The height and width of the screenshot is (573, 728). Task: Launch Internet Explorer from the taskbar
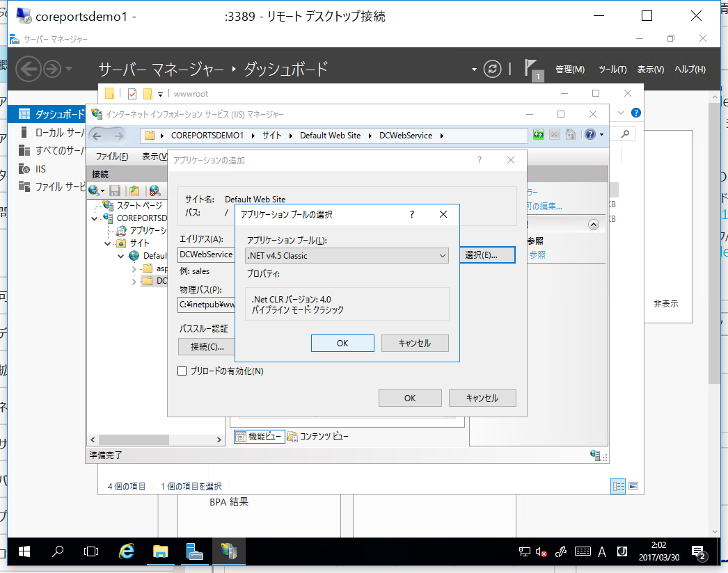tap(126, 551)
